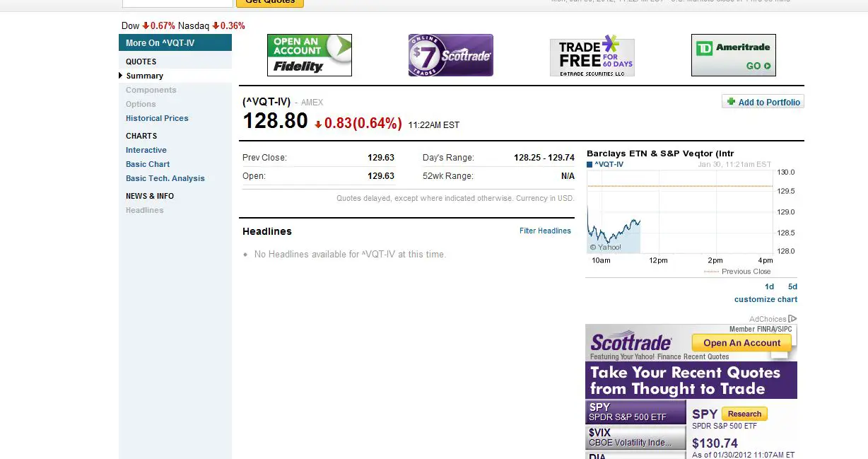This screenshot has height=459, width=868.
Task: Click the Research button next to SPY
Action: [744, 414]
